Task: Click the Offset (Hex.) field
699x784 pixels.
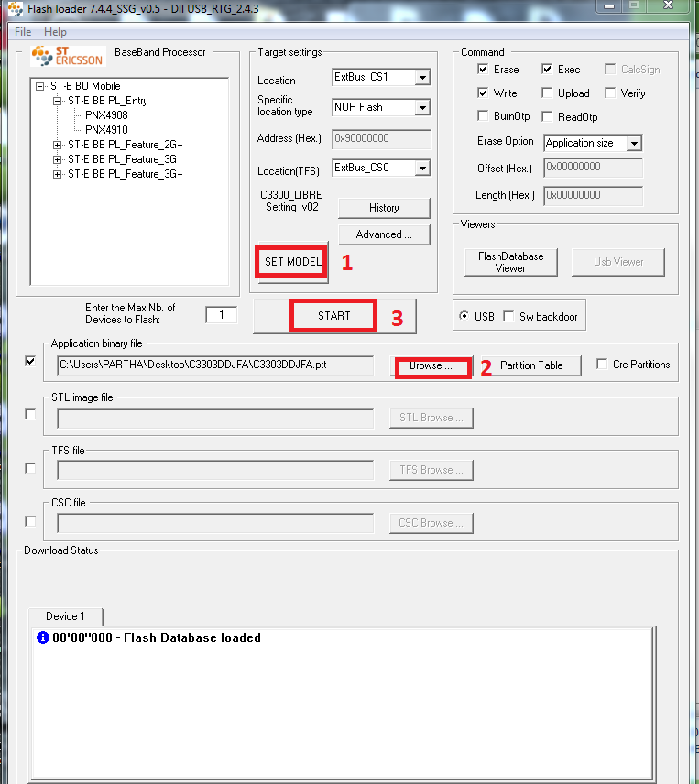Action: (593, 168)
